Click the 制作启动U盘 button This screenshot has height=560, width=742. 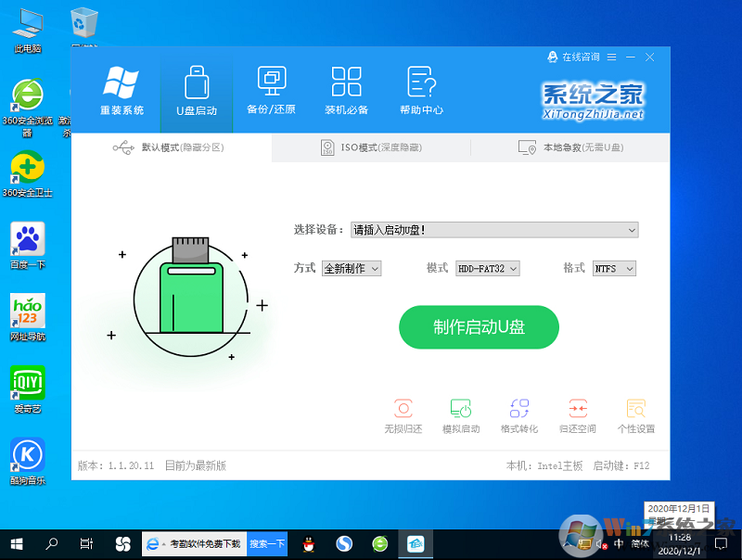pos(479,327)
